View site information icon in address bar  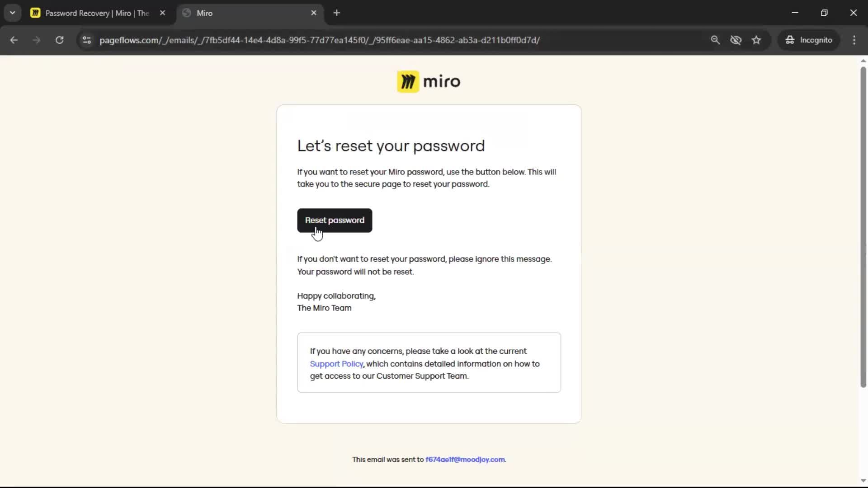[87, 40]
